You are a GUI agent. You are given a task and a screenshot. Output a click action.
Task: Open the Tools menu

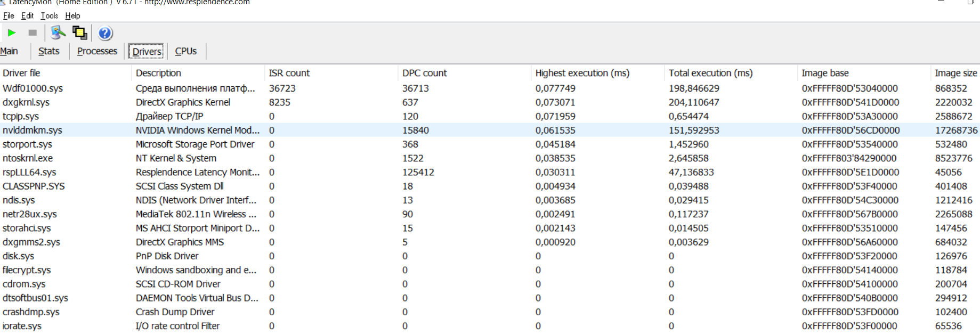(x=49, y=16)
